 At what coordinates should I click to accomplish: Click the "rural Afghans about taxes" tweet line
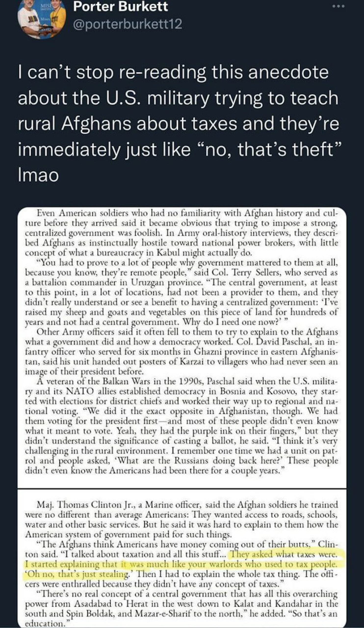(178, 124)
